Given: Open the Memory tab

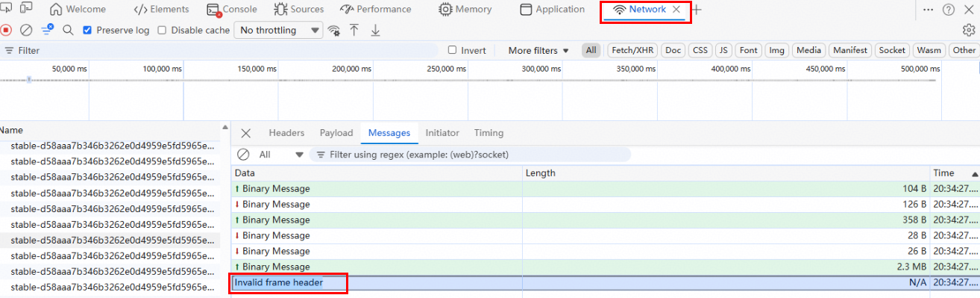Looking at the screenshot, I should (465, 10).
